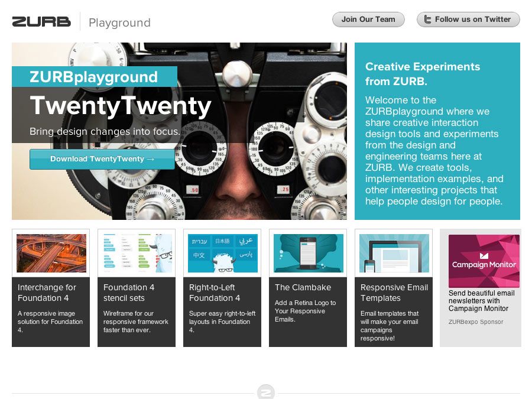
Task: Open the Right-to-Left Foundation 4 title
Action: point(215,293)
